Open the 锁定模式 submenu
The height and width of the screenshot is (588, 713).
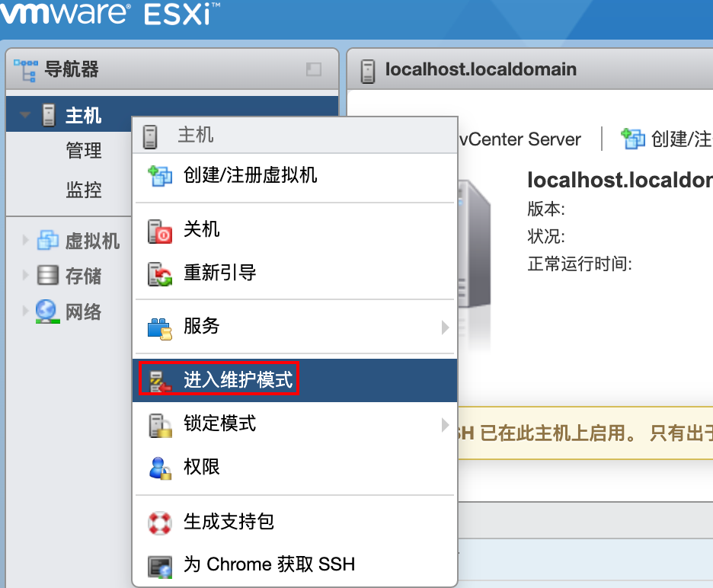point(446,424)
